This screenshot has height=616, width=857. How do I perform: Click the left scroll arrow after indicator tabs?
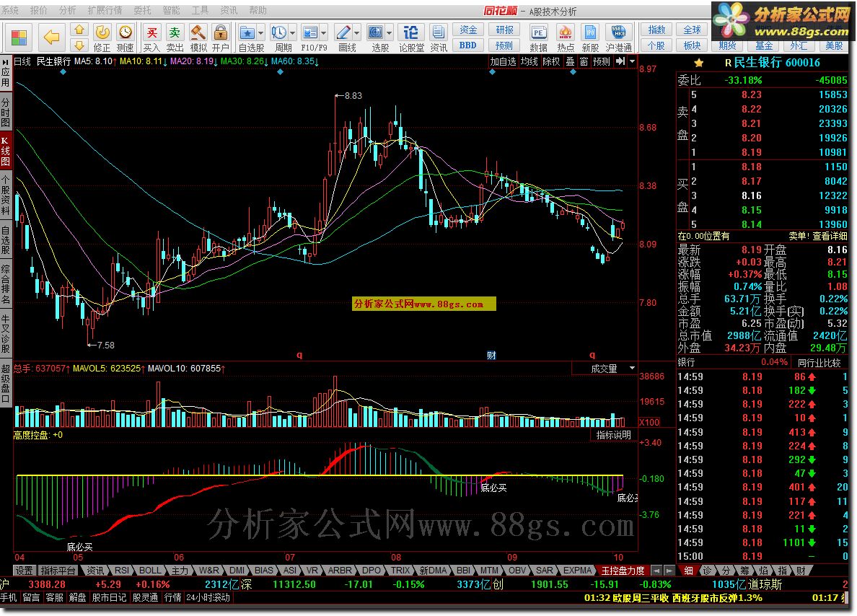pyautogui.click(x=656, y=571)
